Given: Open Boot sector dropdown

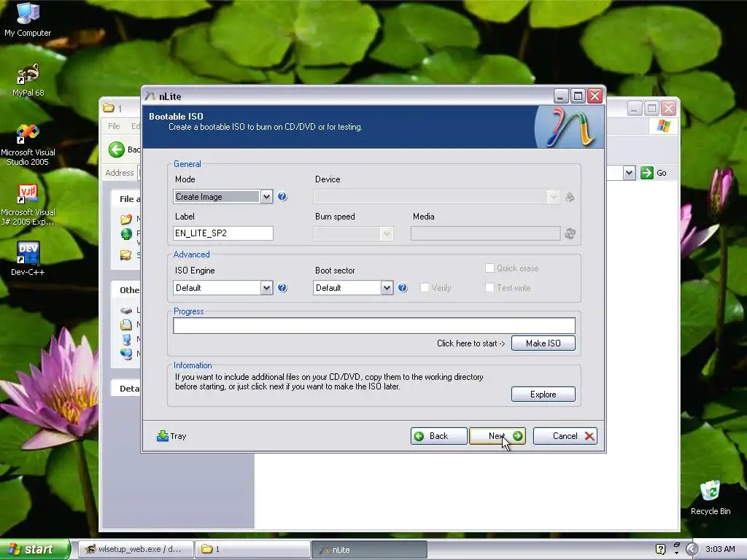Looking at the screenshot, I should [353, 287].
